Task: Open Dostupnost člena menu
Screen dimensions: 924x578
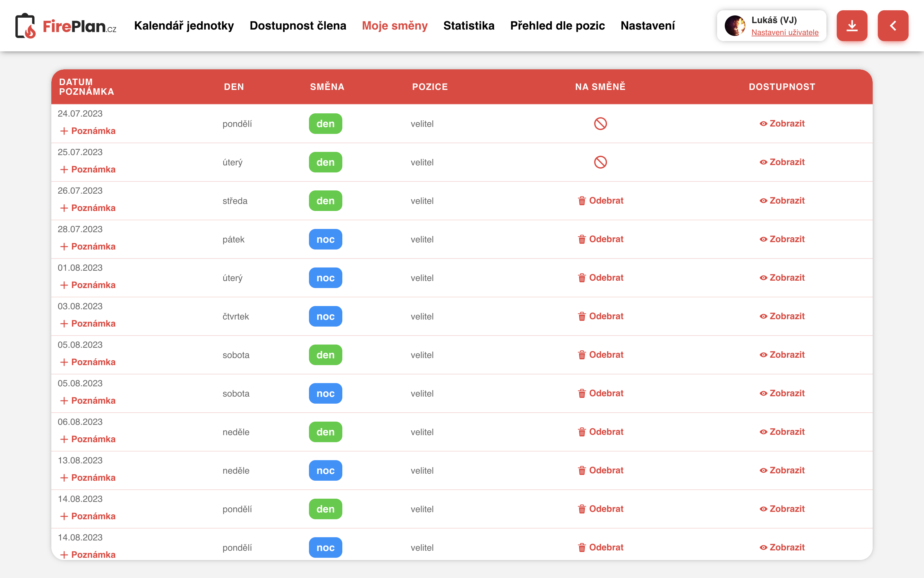Action: click(298, 26)
